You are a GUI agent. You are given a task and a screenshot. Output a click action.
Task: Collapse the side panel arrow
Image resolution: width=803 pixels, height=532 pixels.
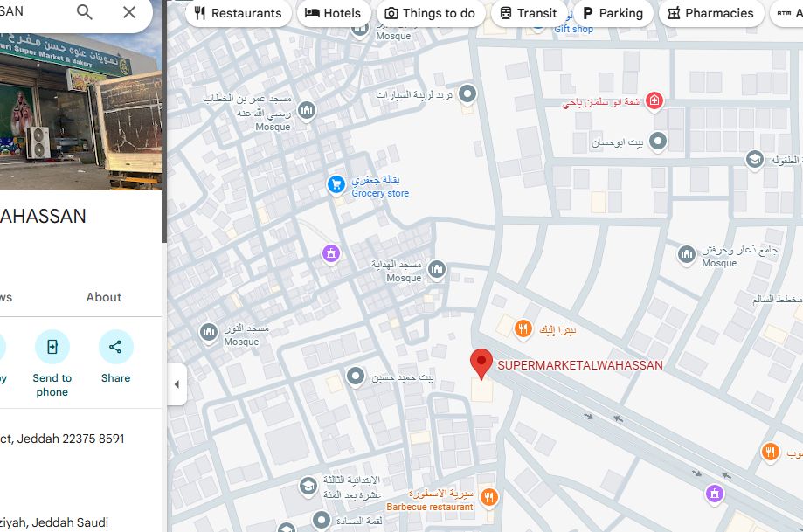(177, 384)
